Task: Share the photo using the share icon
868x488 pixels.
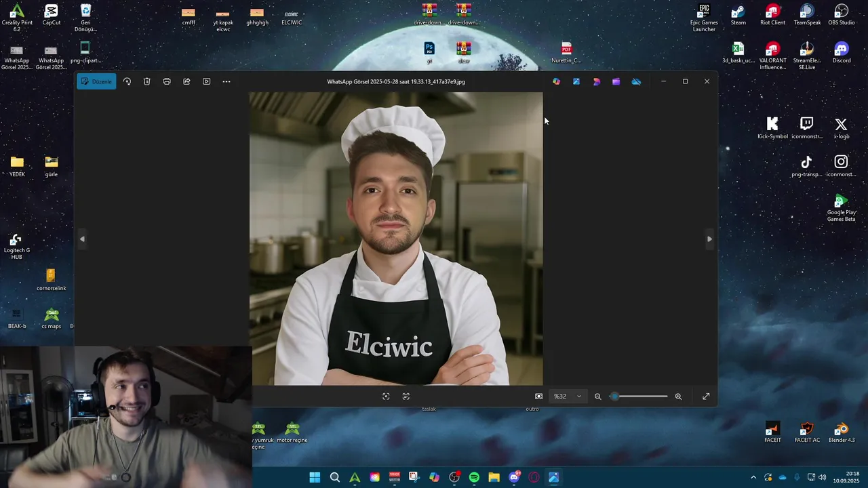Action: 186,81
